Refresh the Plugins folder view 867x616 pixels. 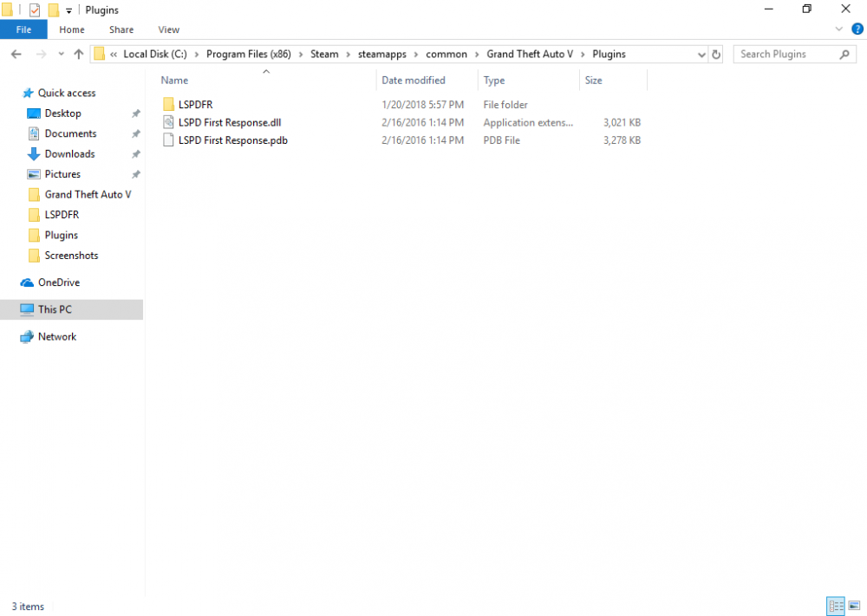click(716, 54)
